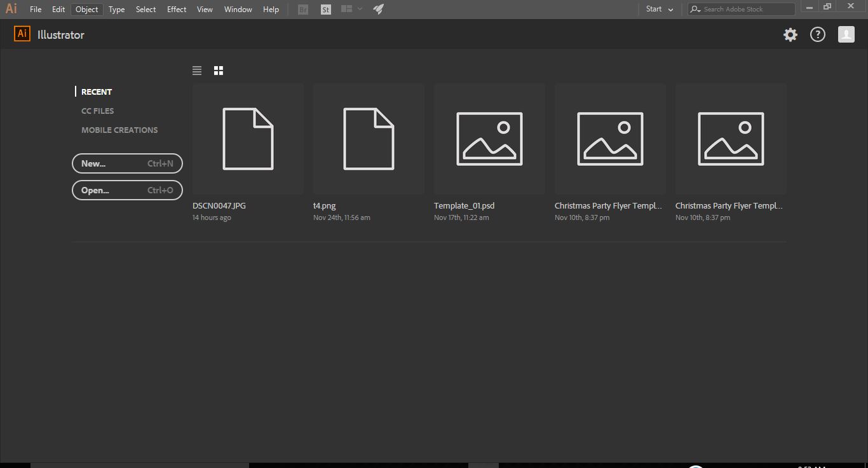Focus the Search Adobe Stock field
The image size is (868, 468).
tap(741, 9)
